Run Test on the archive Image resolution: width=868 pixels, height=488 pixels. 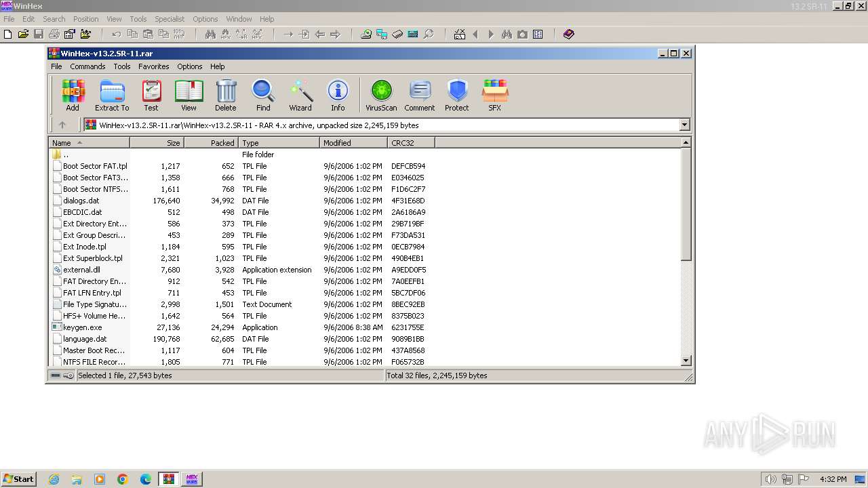(151, 95)
